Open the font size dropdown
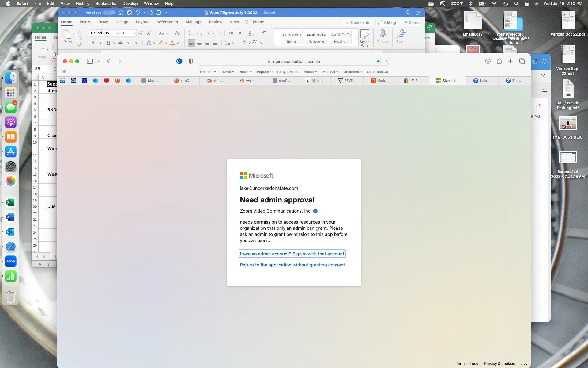Image resolution: width=588 pixels, height=368 pixels. coord(134,33)
